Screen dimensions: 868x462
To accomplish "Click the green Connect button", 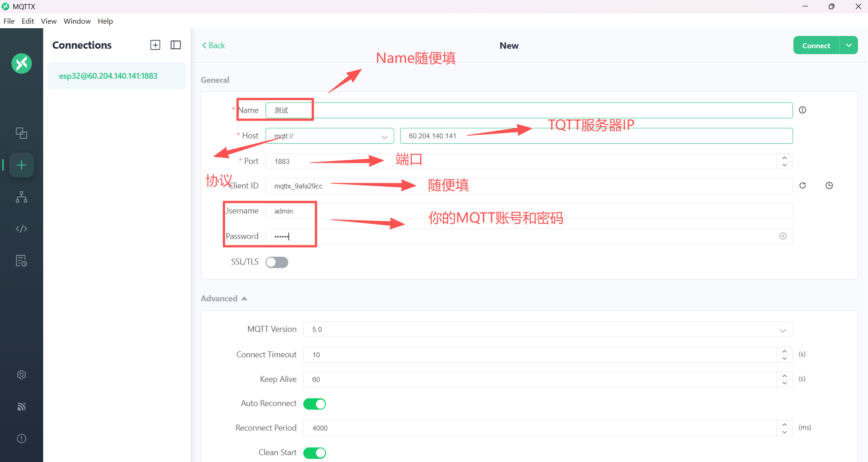I will [x=816, y=46].
